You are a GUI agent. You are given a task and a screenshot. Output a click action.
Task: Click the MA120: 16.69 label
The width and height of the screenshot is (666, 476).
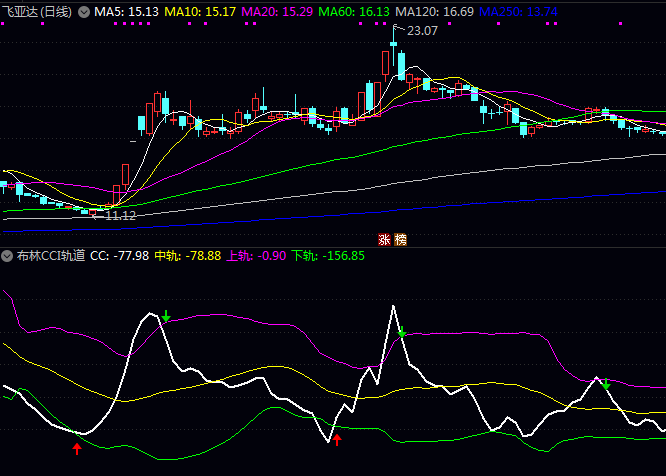point(435,12)
